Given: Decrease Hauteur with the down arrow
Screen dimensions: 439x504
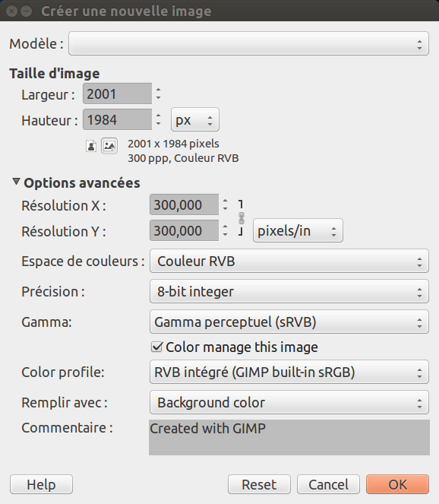Looking at the screenshot, I should [158, 124].
